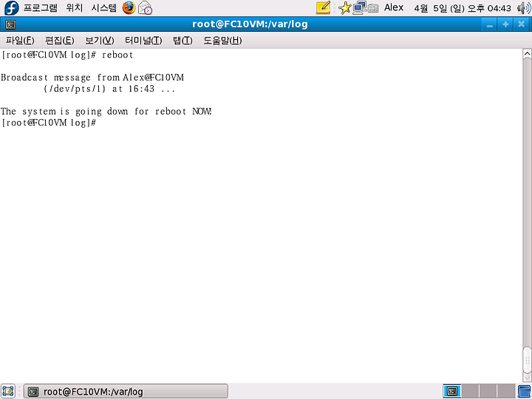Open the 시스템 system menu
The width and height of the screenshot is (532, 399).
click(104, 8)
